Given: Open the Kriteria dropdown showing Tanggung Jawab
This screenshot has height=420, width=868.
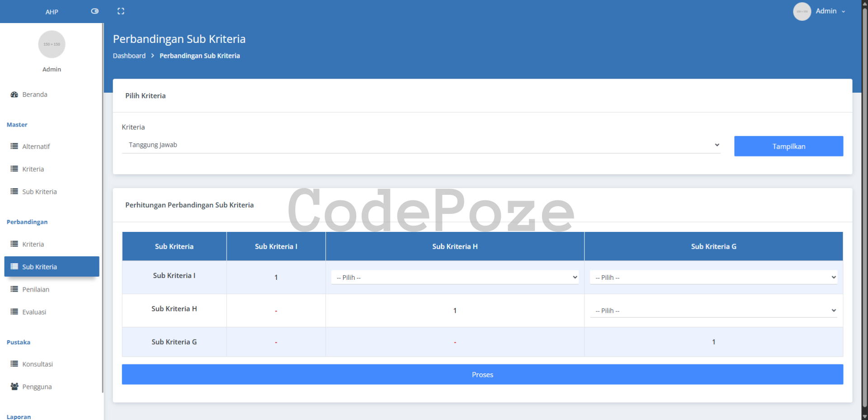Looking at the screenshot, I should click(x=421, y=145).
